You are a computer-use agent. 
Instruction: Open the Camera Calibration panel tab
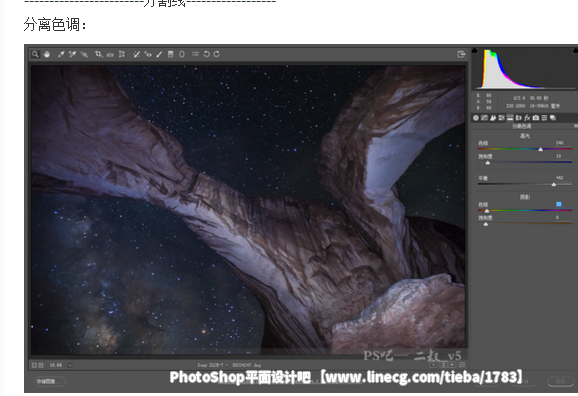point(536,118)
